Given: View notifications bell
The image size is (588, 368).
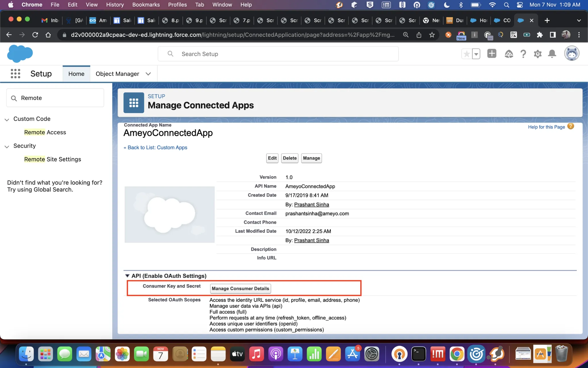Looking at the screenshot, I should point(552,54).
